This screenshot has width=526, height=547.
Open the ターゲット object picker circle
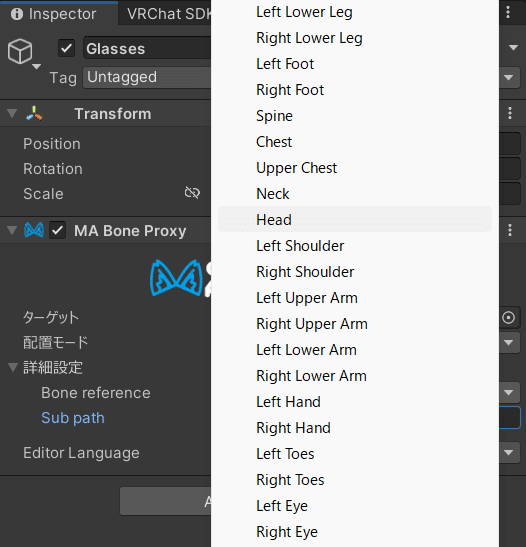tap(509, 317)
